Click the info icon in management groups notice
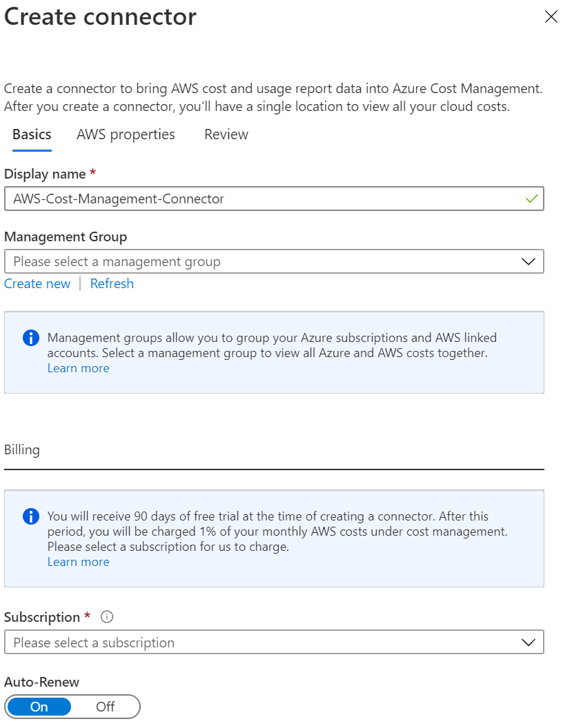563x728 pixels. 31,338
